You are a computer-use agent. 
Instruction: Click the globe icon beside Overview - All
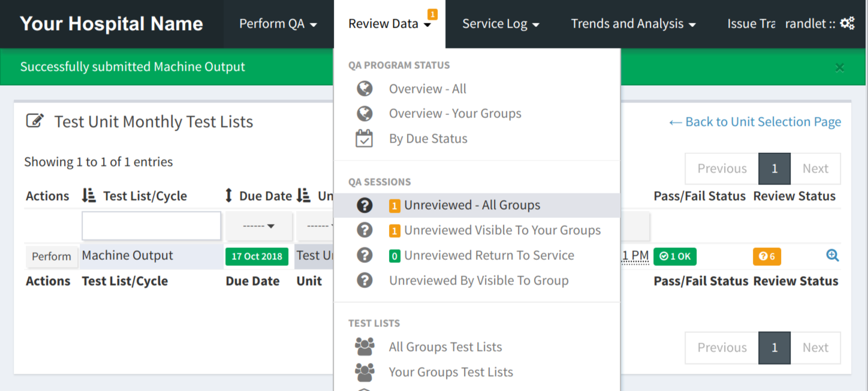pyautogui.click(x=364, y=89)
